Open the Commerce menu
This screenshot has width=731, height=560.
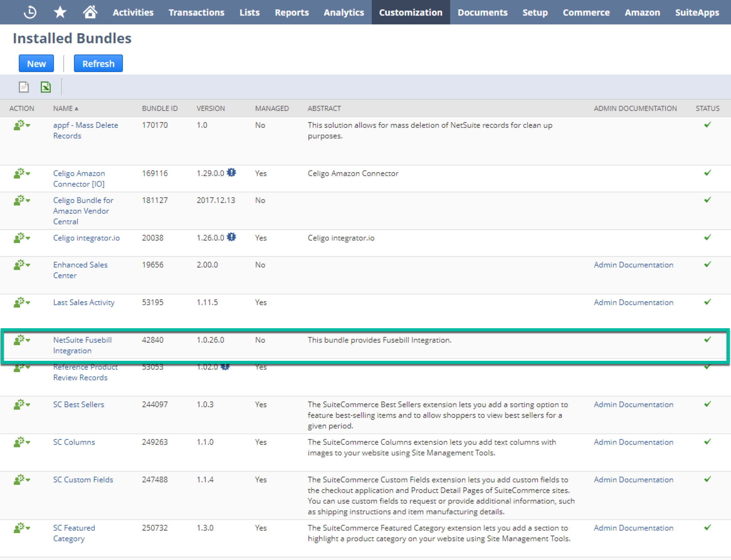click(586, 12)
